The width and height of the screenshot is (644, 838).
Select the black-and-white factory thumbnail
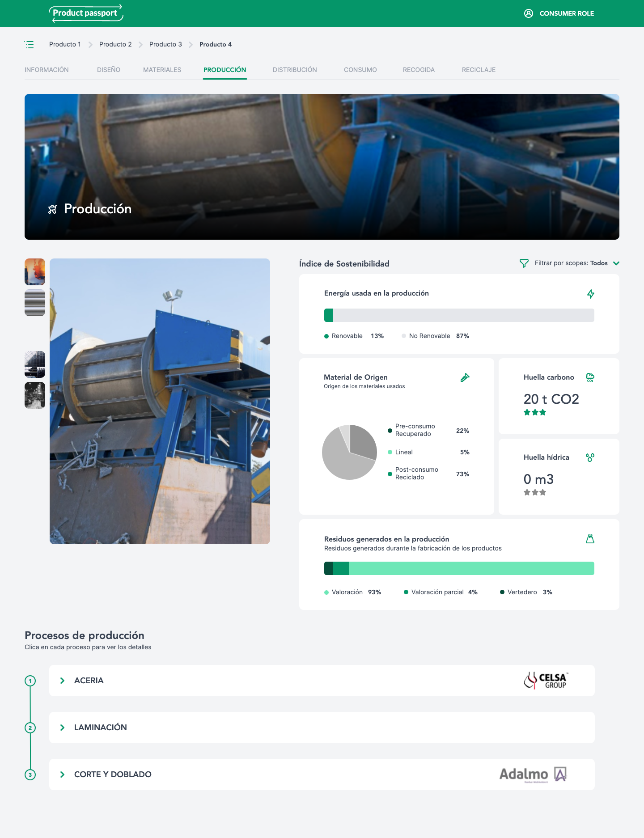(35, 395)
